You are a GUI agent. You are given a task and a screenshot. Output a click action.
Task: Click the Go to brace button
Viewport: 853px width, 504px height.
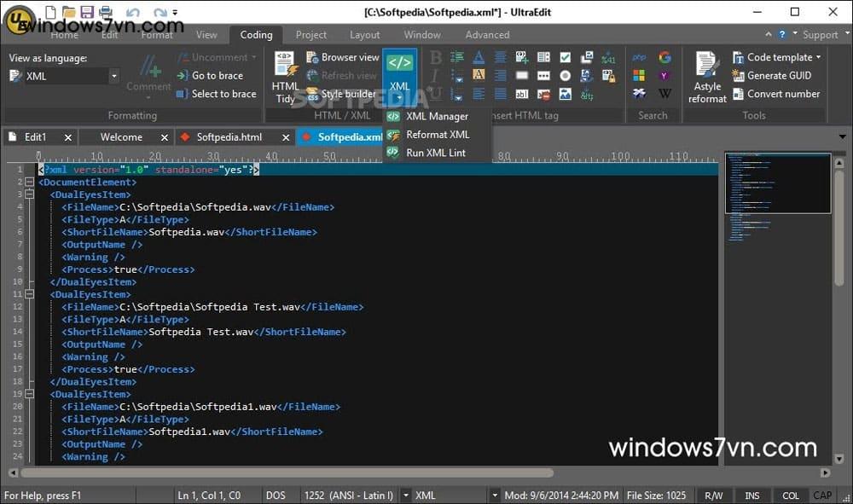[x=210, y=76]
